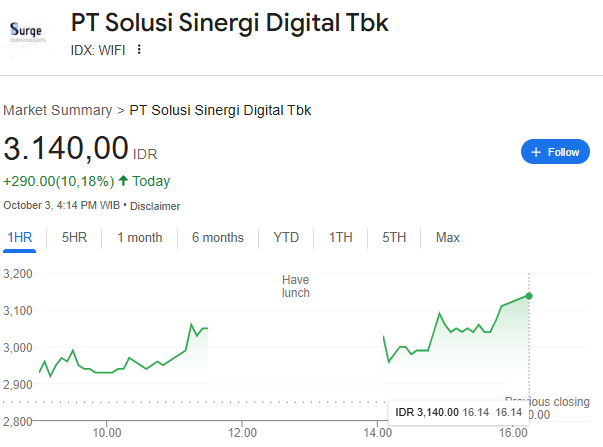Click the green endpoint dot on chart

point(529,295)
